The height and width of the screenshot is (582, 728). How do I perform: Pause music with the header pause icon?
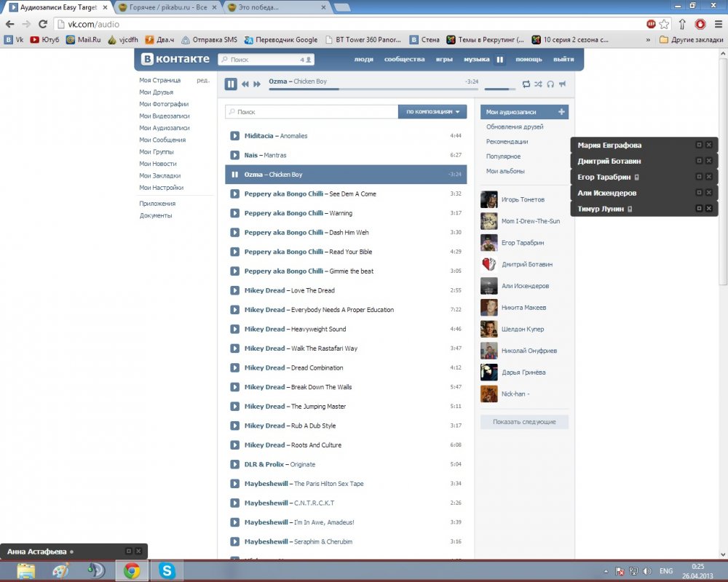pyautogui.click(x=500, y=60)
